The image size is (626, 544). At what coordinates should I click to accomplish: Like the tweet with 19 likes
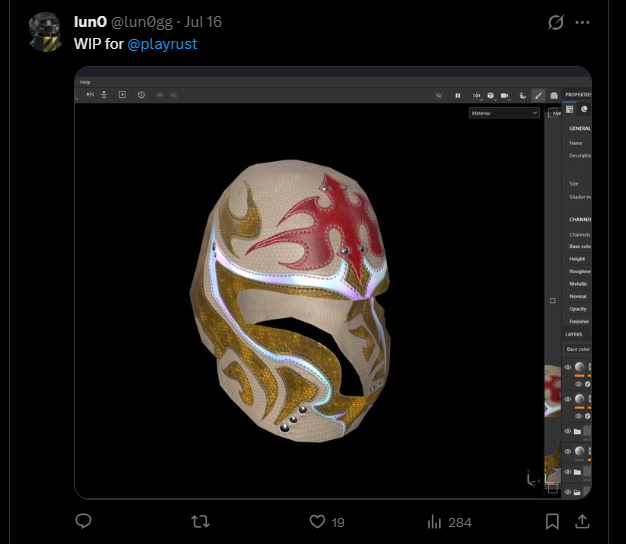(317, 522)
